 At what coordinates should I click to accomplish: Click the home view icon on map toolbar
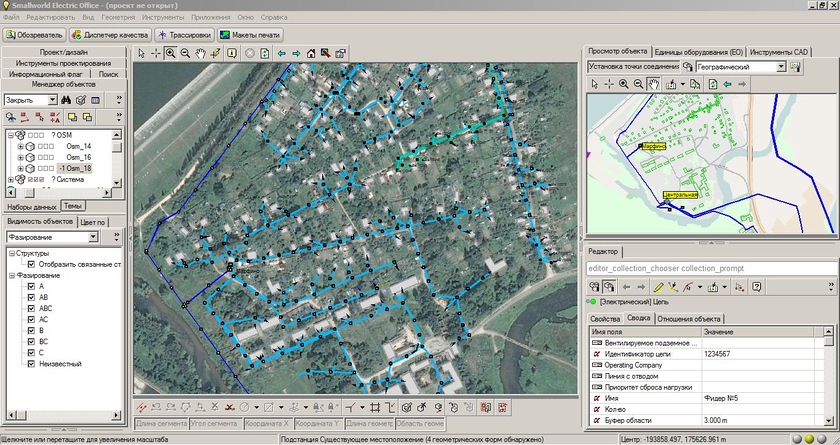click(x=311, y=53)
